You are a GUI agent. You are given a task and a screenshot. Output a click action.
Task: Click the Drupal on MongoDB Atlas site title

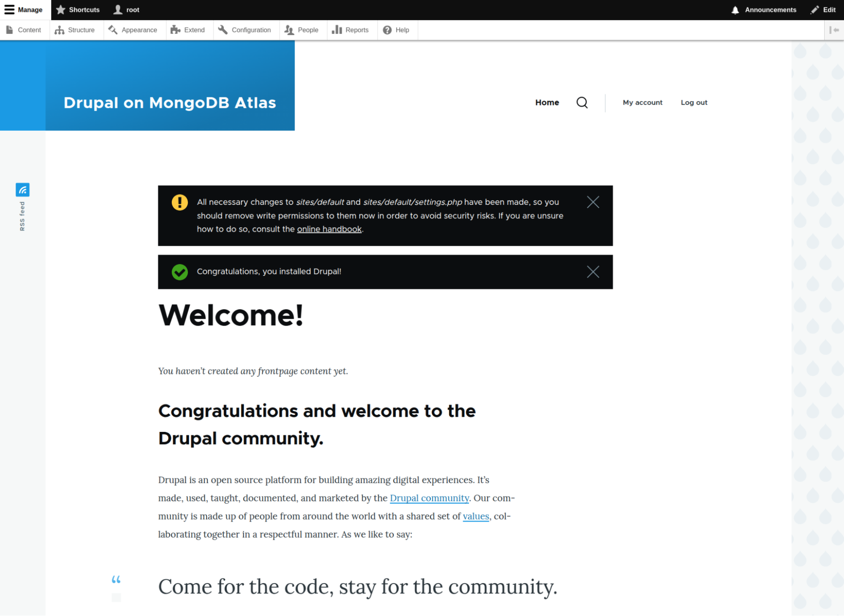[x=170, y=103]
